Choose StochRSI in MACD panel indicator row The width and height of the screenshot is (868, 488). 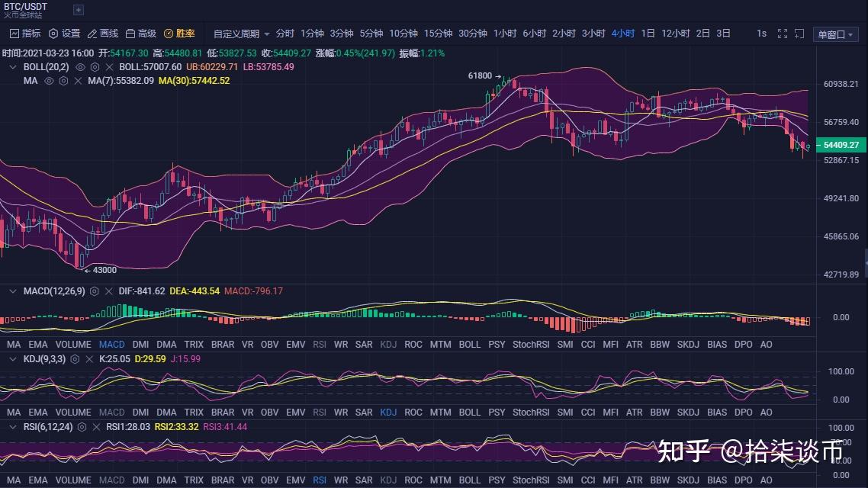pos(531,344)
